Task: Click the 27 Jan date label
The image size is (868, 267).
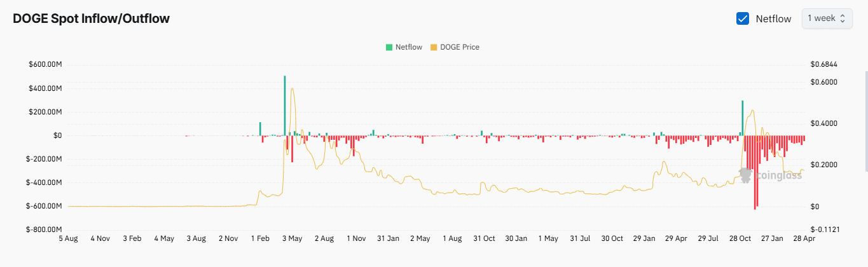Action: [772, 239]
